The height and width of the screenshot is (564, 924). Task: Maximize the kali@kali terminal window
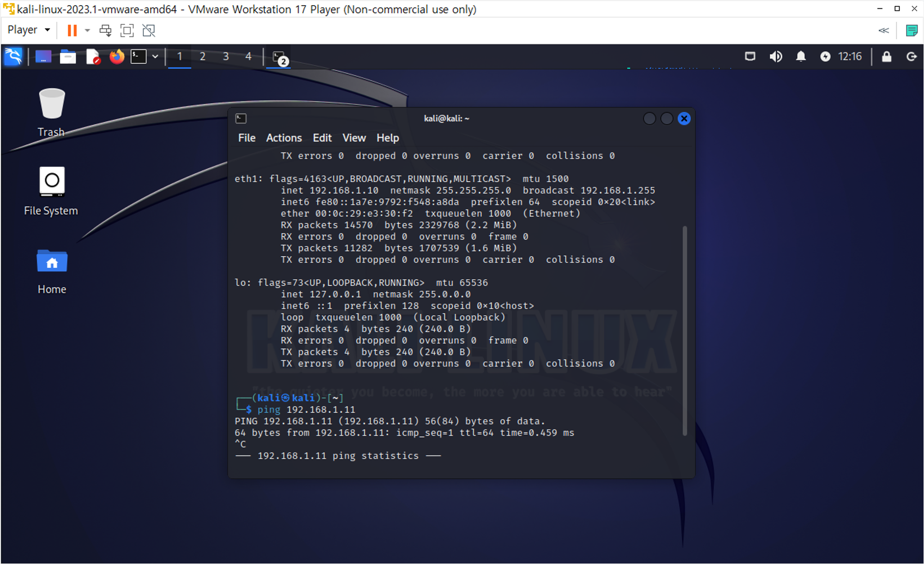pos(667,119)
